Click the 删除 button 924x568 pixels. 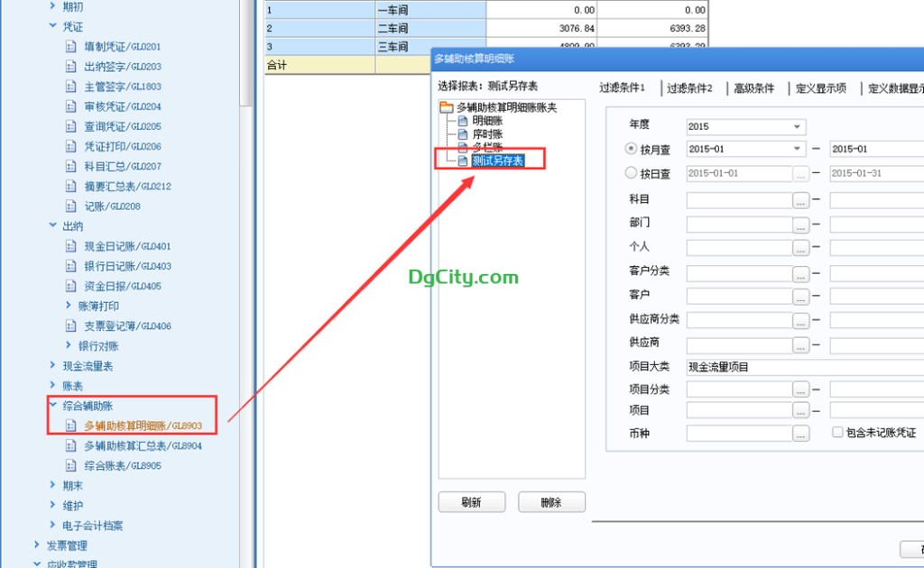(x=551, y=503)
